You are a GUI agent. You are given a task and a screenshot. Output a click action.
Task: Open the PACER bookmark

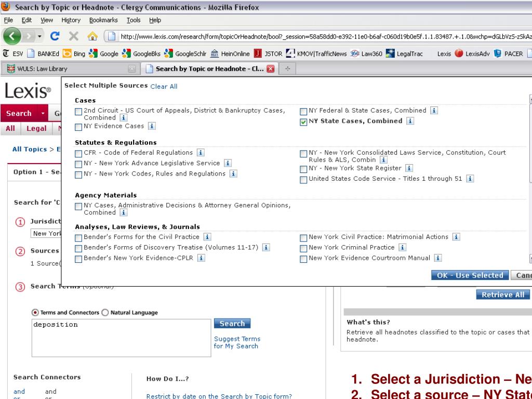(x=508, y=54)
